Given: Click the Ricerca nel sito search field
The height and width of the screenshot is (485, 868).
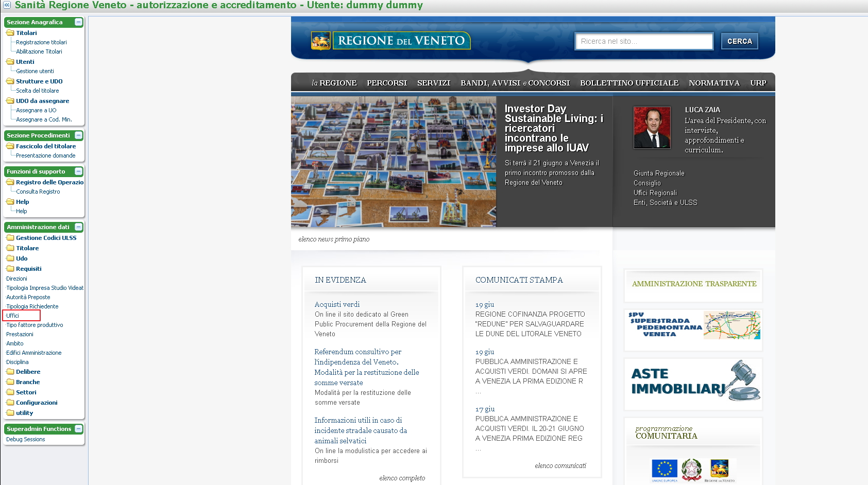Looking at the screenshot, I should [x=643, y=41].
